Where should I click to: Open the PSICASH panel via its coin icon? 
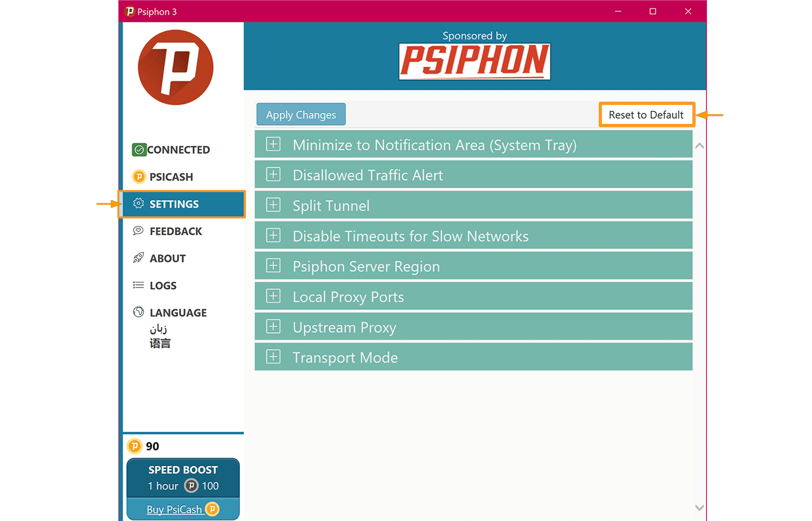coord(139,176)
